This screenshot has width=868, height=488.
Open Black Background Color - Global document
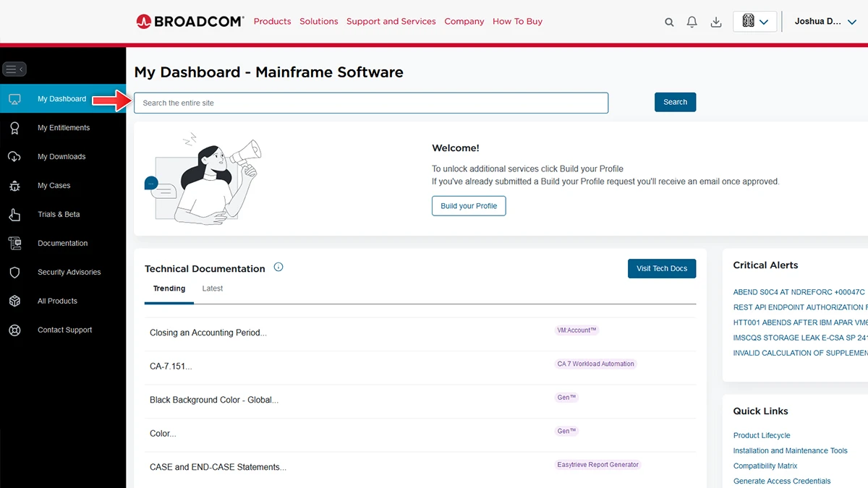point(214,400)
